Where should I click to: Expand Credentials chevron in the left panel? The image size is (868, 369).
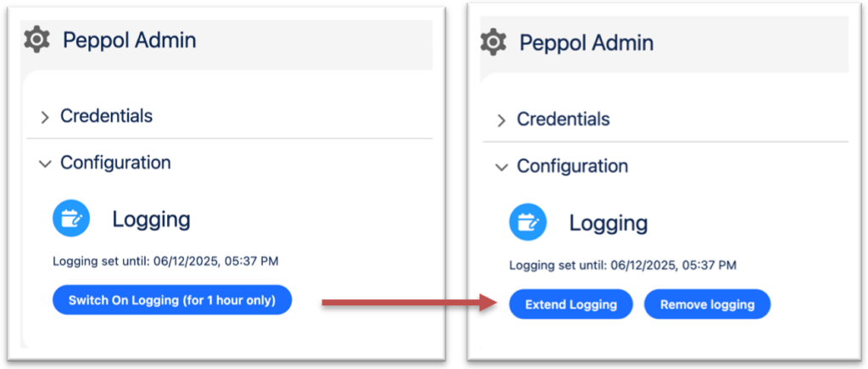(x=45, y=118)
